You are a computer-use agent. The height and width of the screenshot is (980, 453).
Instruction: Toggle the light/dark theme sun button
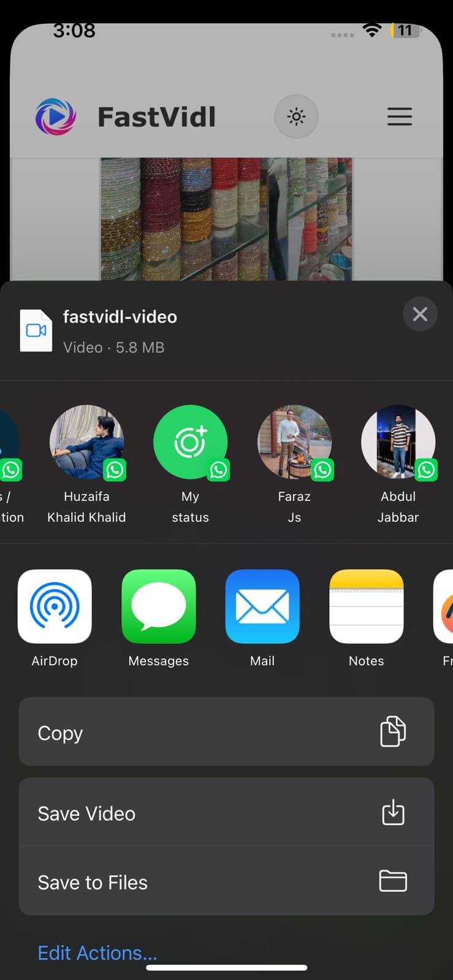coord(296,116)
